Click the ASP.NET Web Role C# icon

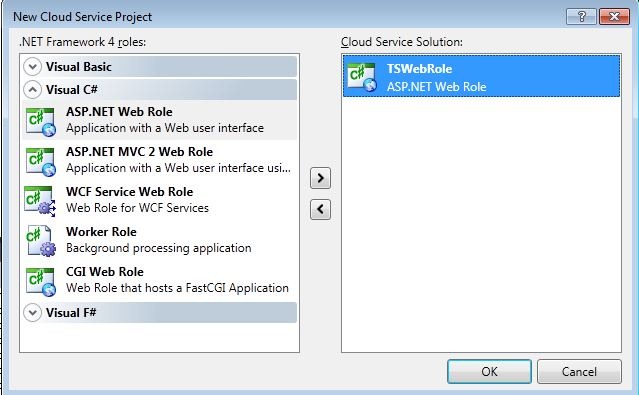tap(40, 121)
